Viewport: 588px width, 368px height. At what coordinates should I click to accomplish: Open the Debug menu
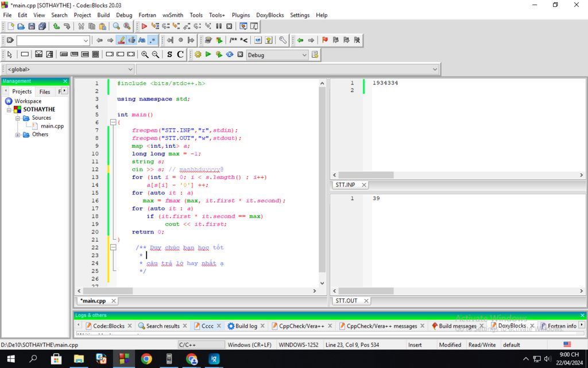pos(124,15)
